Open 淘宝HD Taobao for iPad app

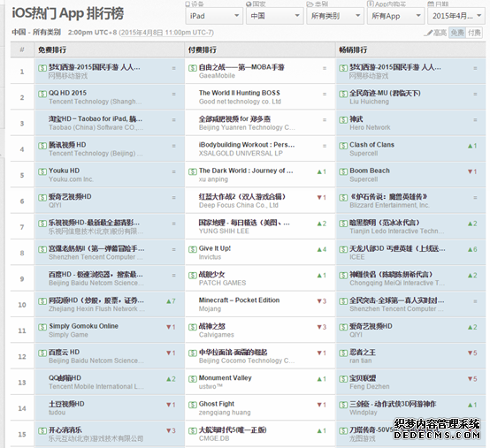coord(96,119)
